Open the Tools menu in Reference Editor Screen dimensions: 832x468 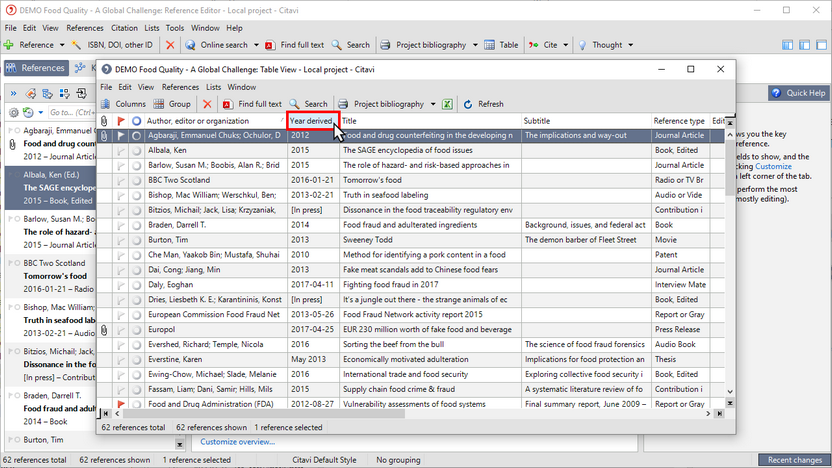click(x=175, y=28)
